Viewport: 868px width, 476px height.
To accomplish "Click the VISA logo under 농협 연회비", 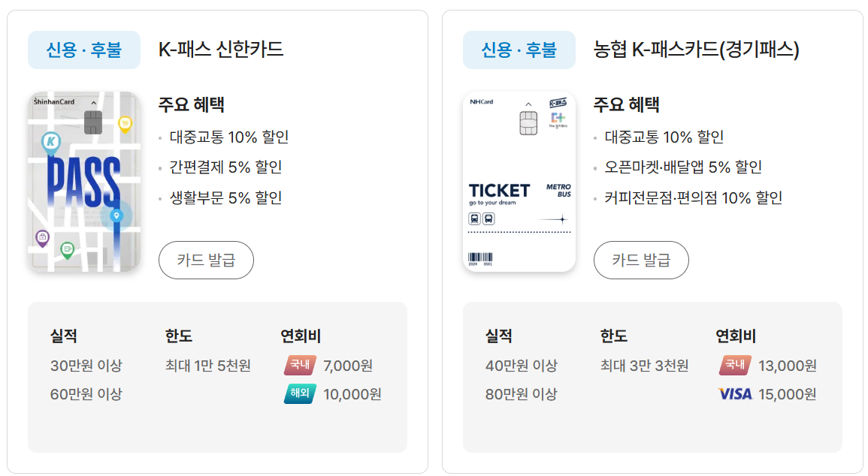I will click(735, 394).
